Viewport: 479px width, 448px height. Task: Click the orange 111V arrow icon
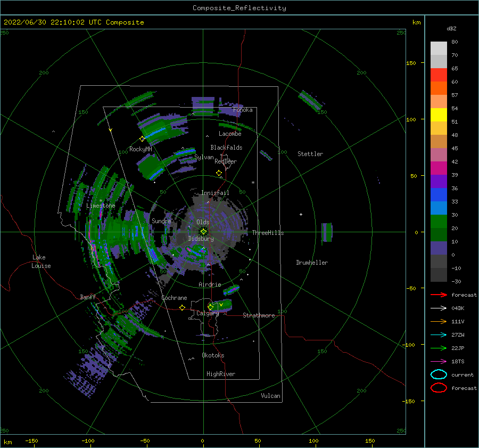click(439, 321)
